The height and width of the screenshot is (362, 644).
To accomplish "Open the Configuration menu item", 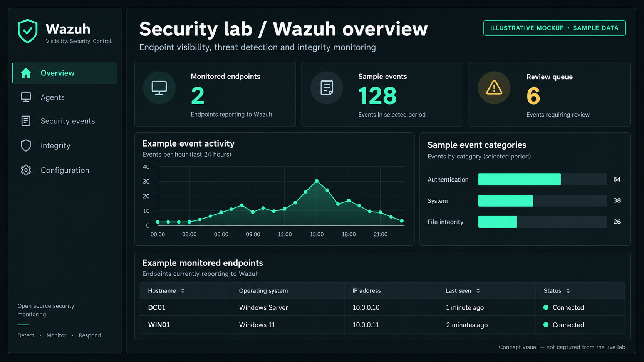I will (65, 170).
